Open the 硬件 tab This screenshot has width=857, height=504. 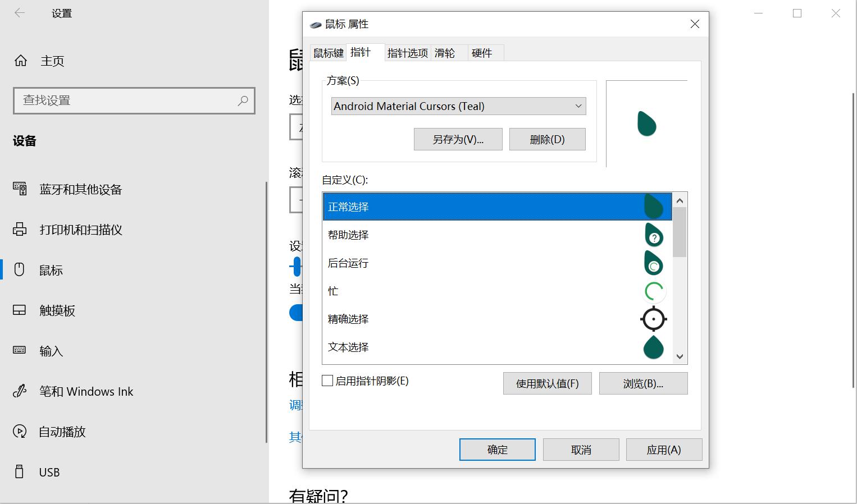482,53
